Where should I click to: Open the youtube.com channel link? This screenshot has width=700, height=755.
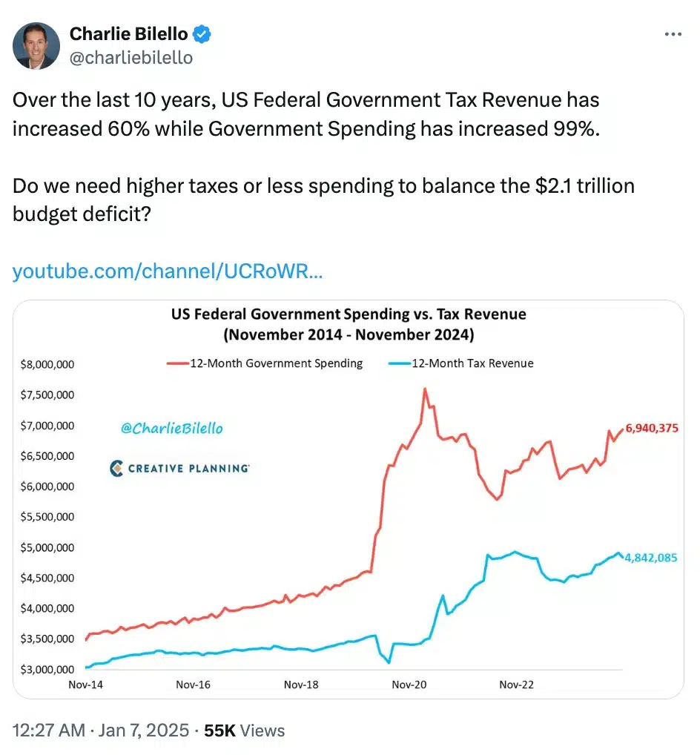click(168, 272)
